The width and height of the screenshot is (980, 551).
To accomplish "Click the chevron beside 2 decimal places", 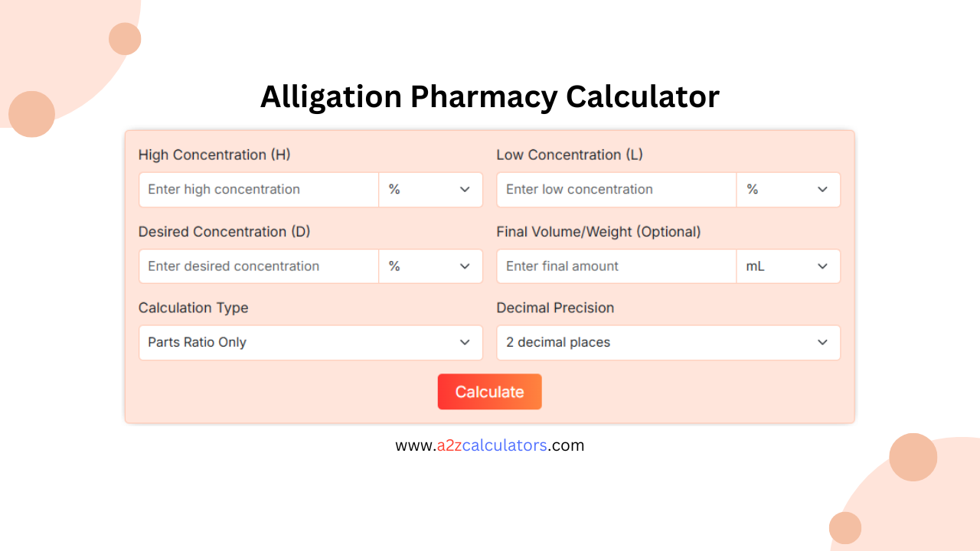I will [822, 342].
